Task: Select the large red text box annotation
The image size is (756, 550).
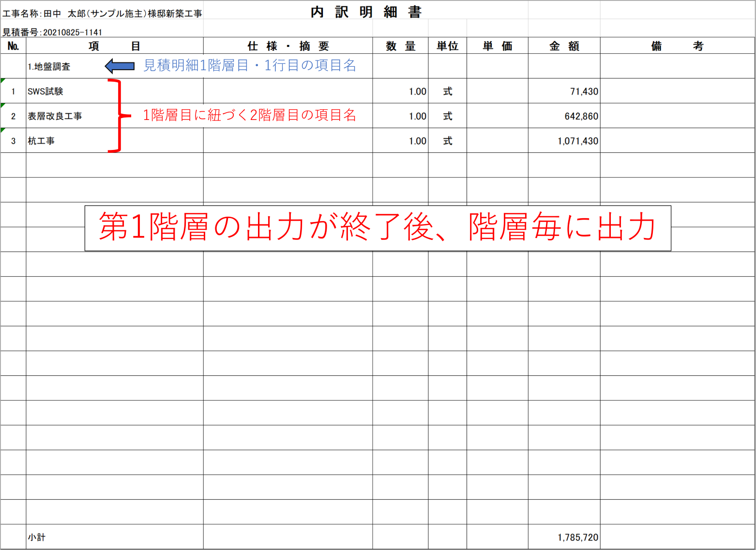Action: click(x=378, y=228)
